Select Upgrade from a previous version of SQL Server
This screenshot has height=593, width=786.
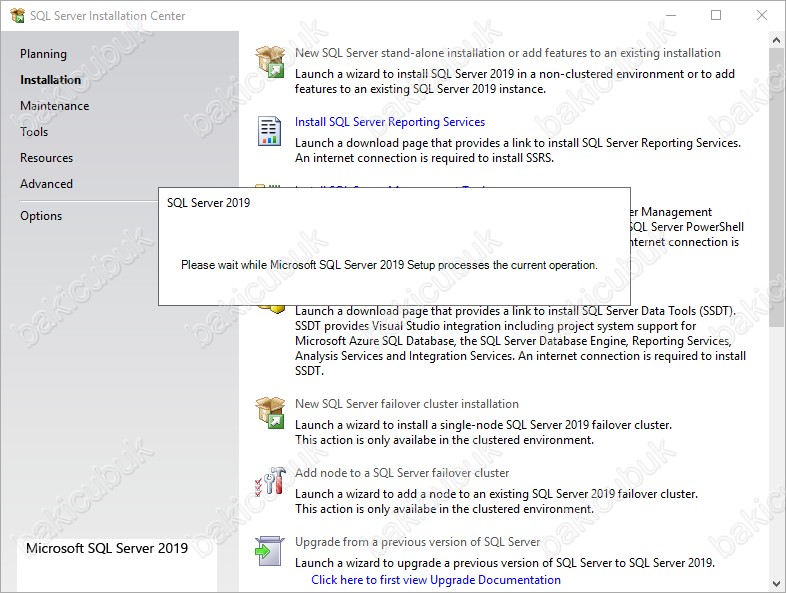(x=418, y=542)
